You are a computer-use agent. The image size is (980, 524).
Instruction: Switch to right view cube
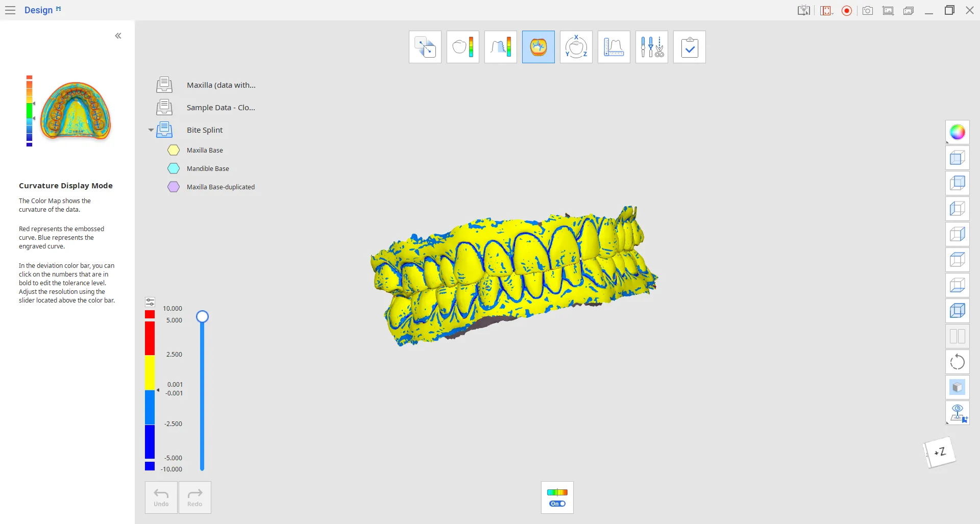pyautogui.click(x=958, y=234)
